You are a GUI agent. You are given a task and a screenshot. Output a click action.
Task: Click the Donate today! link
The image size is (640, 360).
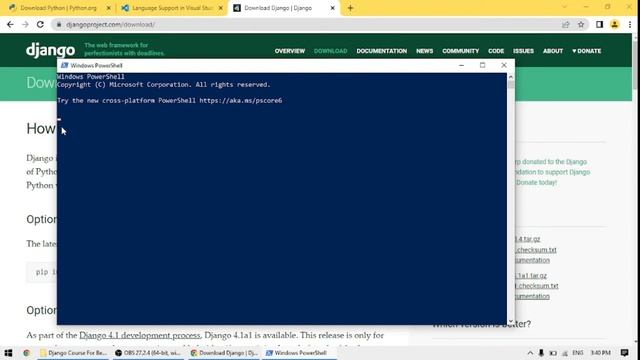tap(536, 182)
